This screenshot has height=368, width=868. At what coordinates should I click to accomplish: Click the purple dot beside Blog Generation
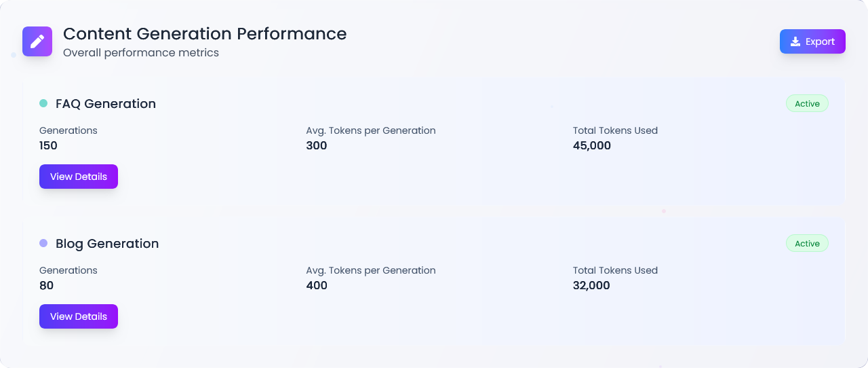[43, 243]
